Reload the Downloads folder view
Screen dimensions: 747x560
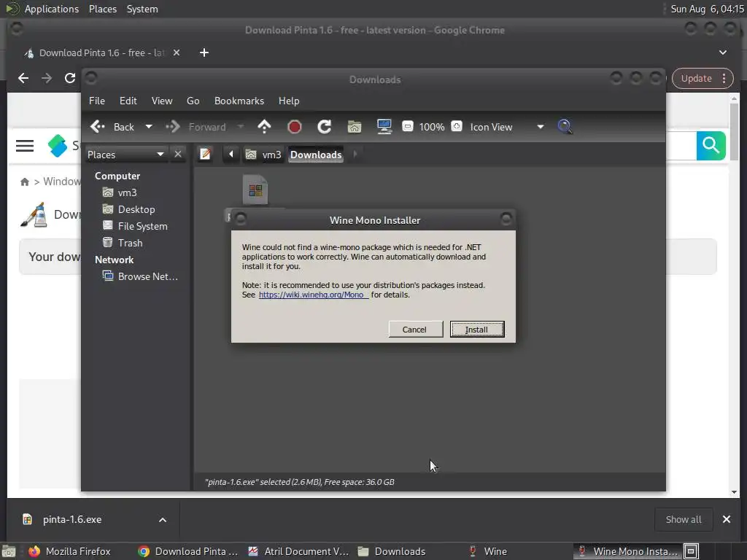pos(325,127)
